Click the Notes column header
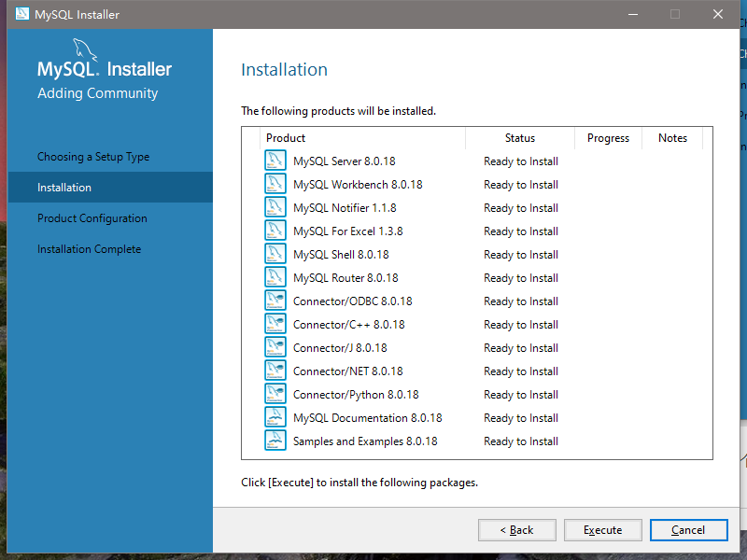The image size is (747, 560). point(672,138)
